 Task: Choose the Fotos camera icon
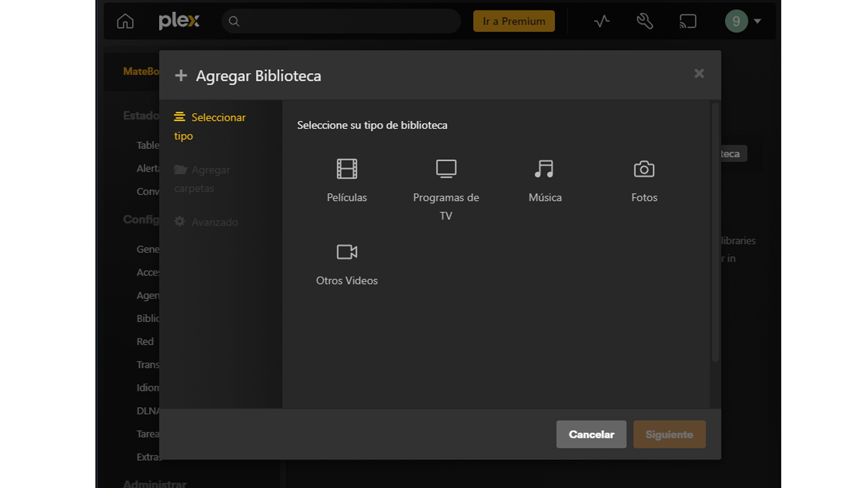pos(644,169)
